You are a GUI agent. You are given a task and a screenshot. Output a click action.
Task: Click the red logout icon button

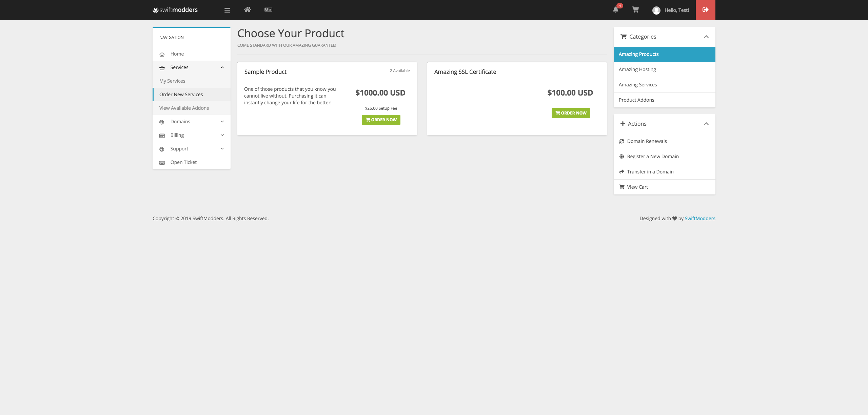point(705,10)
